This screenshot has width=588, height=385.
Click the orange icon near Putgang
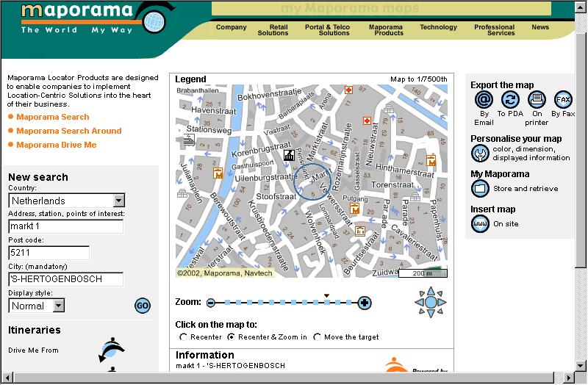tap(354, 208)
